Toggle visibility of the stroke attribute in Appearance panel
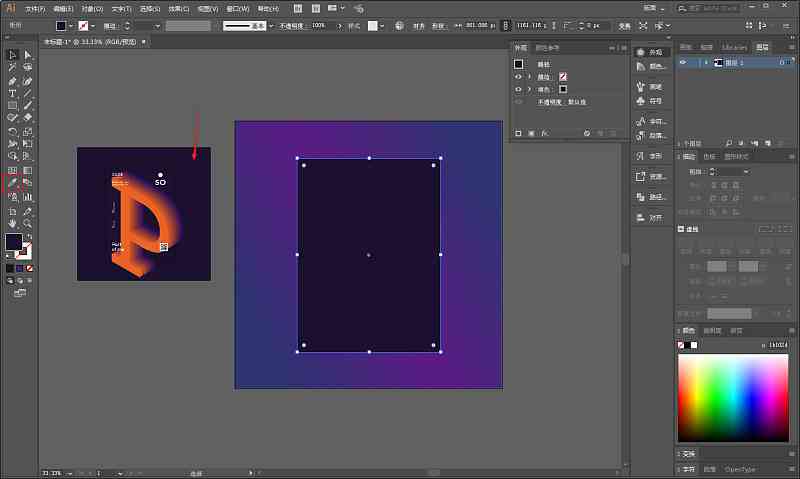 pos(518,77)
